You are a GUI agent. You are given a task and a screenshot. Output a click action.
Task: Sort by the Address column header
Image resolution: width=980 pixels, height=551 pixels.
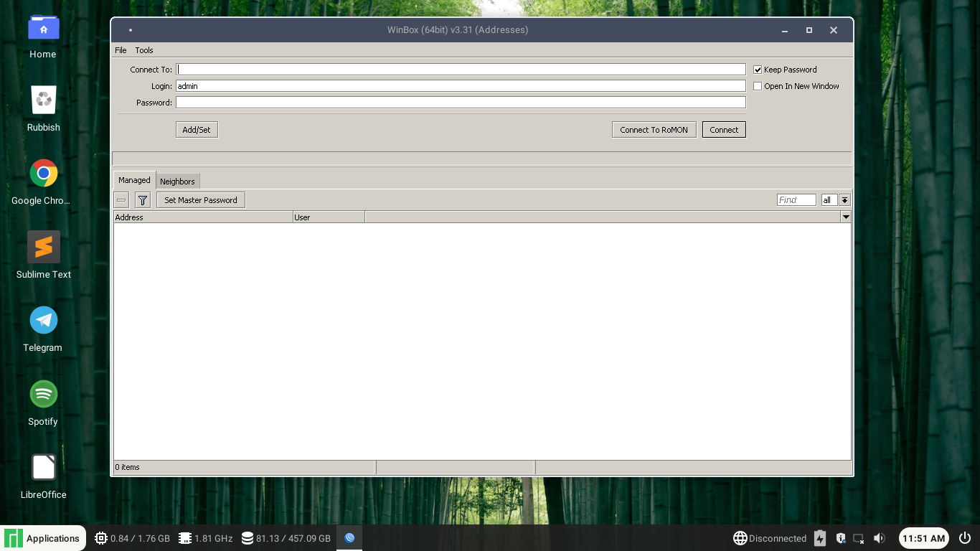203,217
